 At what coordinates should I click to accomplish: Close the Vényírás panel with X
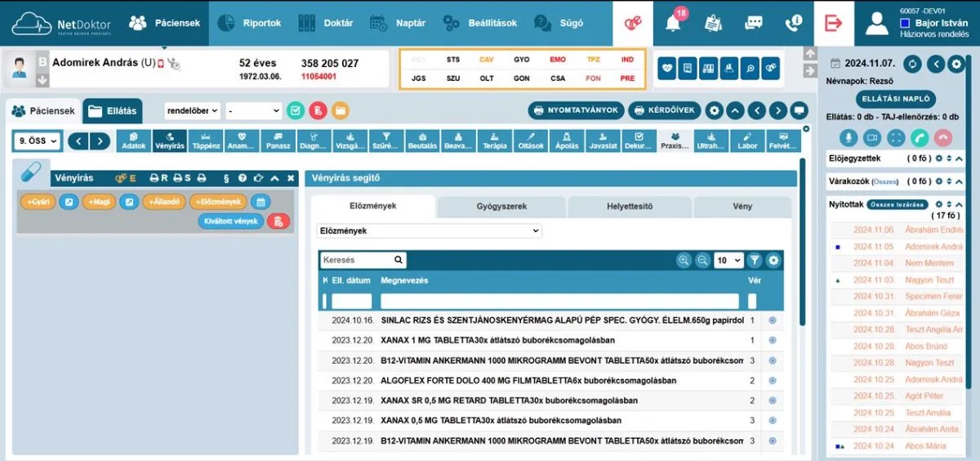click(291, 177)
